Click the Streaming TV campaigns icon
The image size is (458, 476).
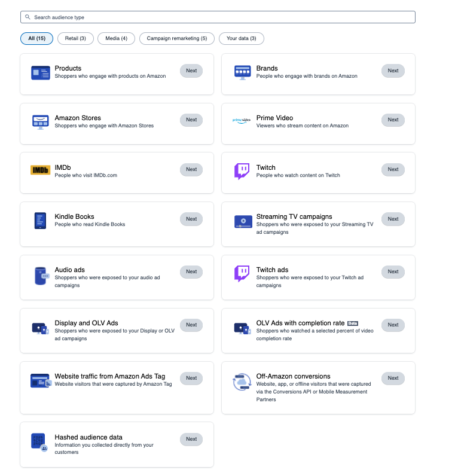click(243, 221)
